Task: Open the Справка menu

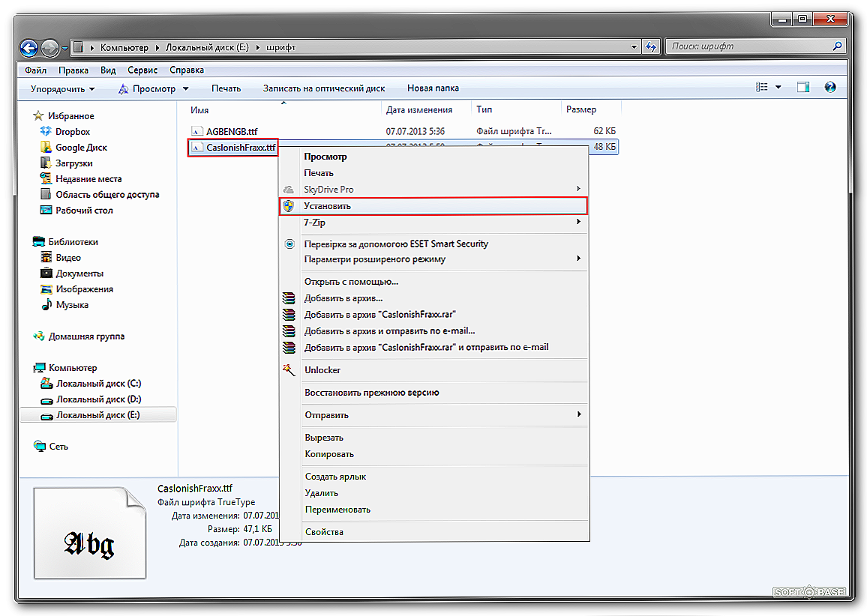Action: click(186, 70)
